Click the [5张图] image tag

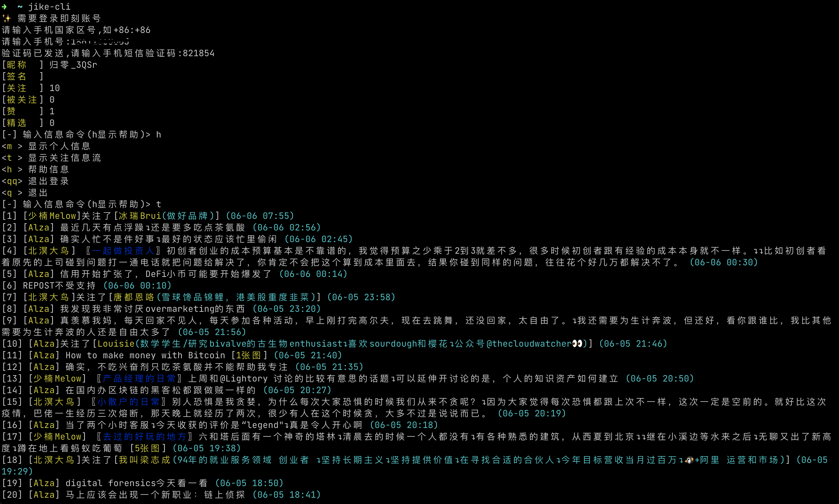click(x=147, y=448)
